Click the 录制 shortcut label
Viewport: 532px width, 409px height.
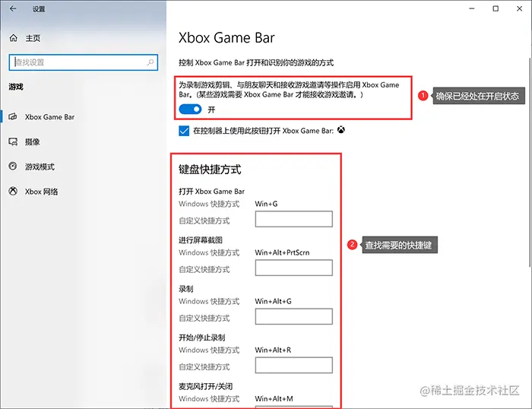186,289
